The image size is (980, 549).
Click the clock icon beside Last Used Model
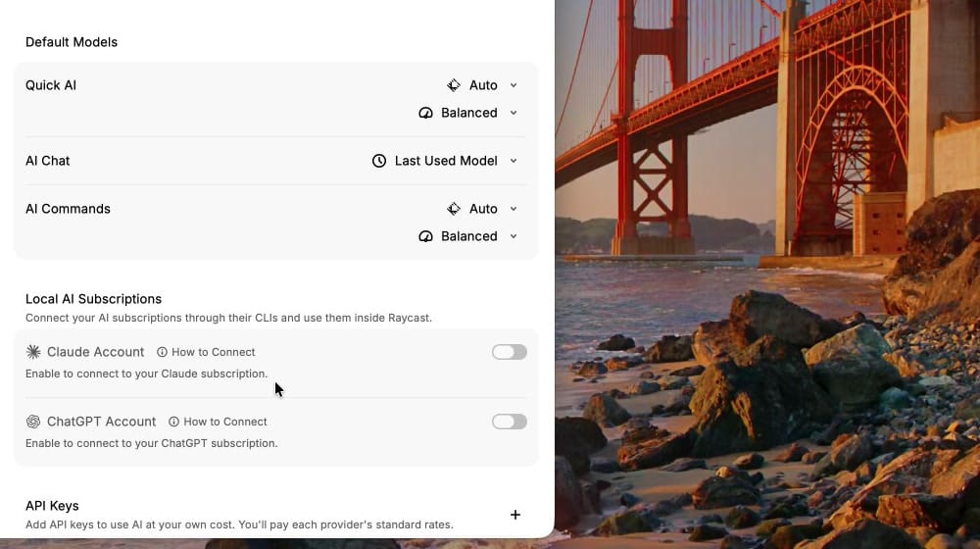coord(378,161)
